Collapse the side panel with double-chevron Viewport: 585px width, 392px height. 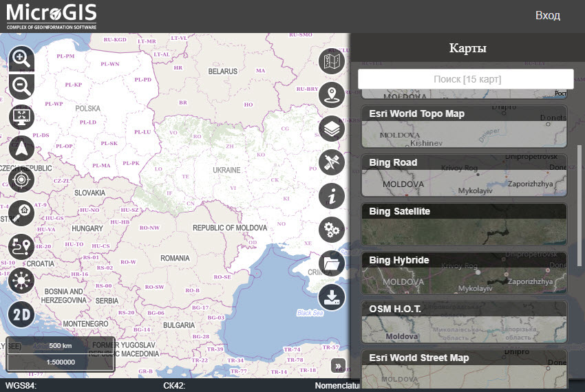click(338, 366)
